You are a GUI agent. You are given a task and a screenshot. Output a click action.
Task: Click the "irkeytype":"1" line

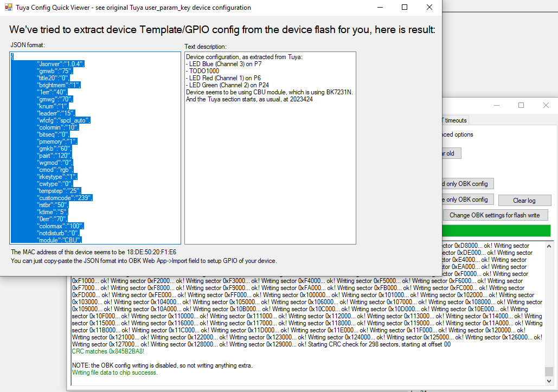coord(57,177)
